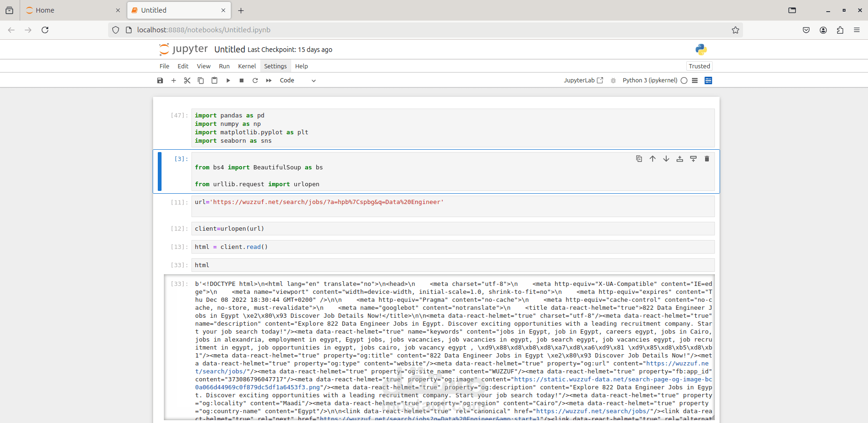Enable the debugger bug icon

tap(613, 80)
